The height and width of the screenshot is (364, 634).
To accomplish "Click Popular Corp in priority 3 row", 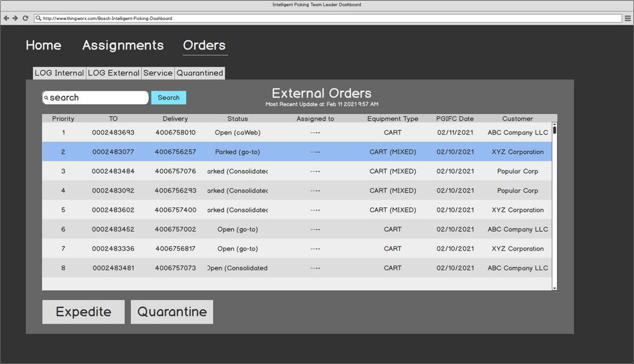I will coord(518,172).
